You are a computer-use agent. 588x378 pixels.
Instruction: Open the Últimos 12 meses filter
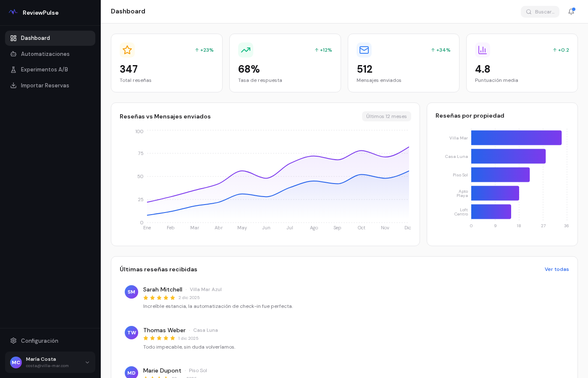coord(386,116)
